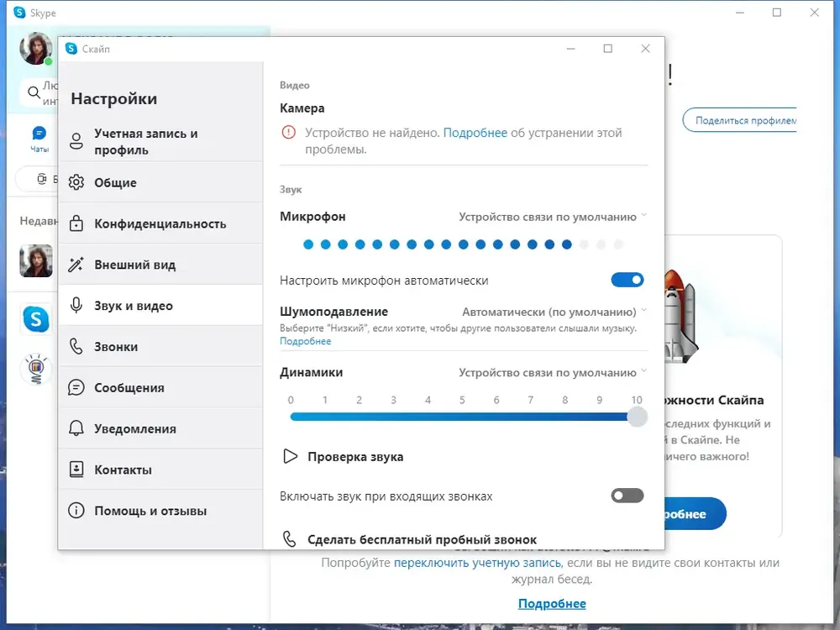Viewport: 840px width, 630px height.
Task: Switch to Конфиденциальность settings tab
Action: (160, 223)
